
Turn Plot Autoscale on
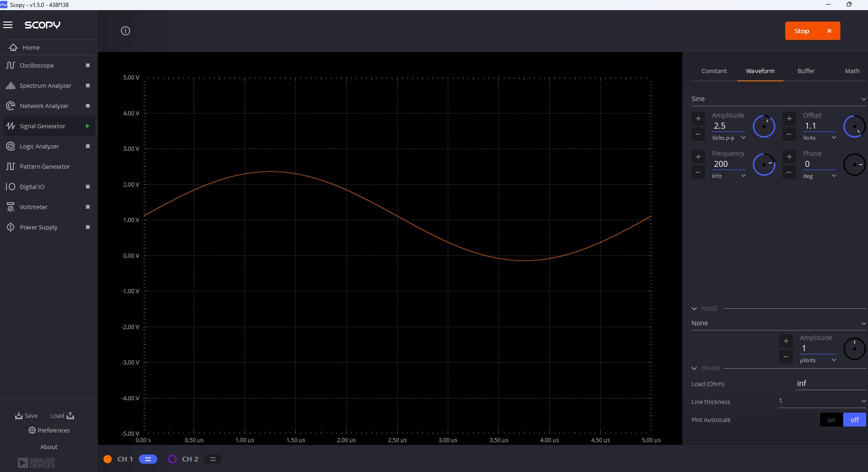click(831, 420)
